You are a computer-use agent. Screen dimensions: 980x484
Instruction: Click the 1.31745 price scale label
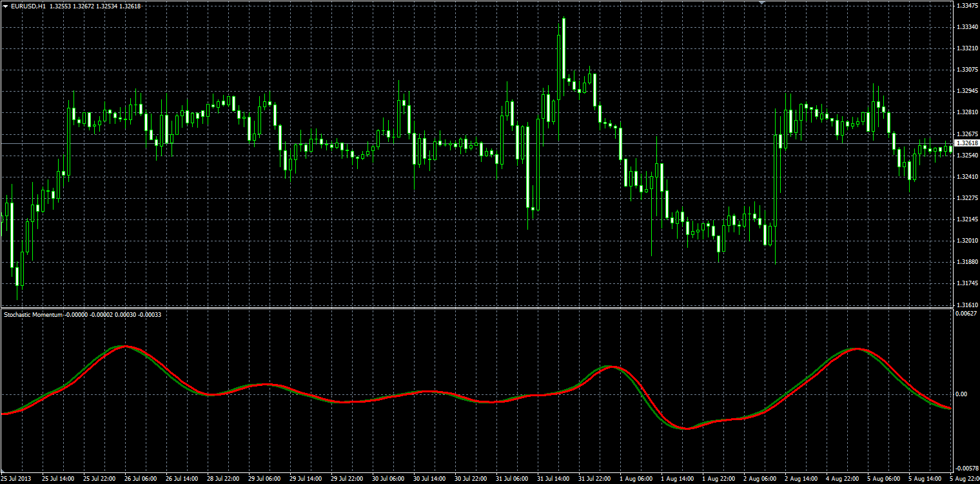click(x=966, y=283)
